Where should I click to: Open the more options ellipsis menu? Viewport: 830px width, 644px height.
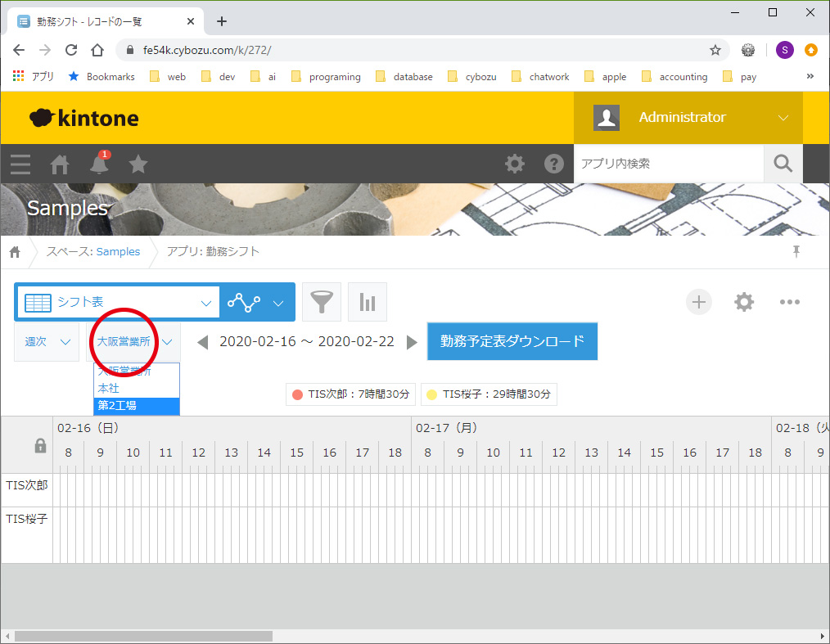tap(789, 302)
